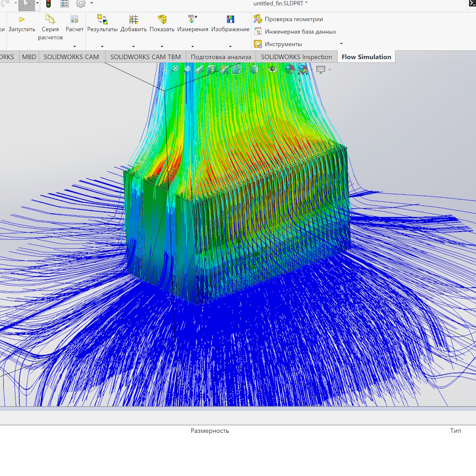Open the Подготовка анализа tab

221,57
